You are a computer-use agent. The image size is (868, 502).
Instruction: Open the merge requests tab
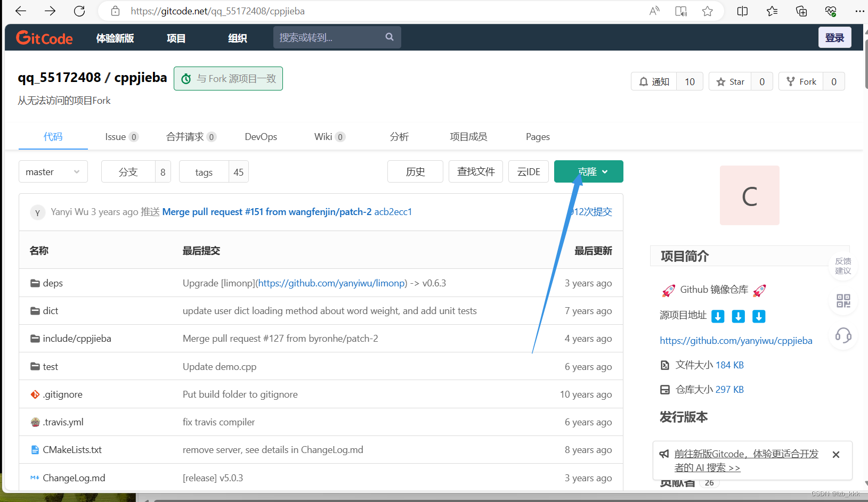(x=191, y=137)
